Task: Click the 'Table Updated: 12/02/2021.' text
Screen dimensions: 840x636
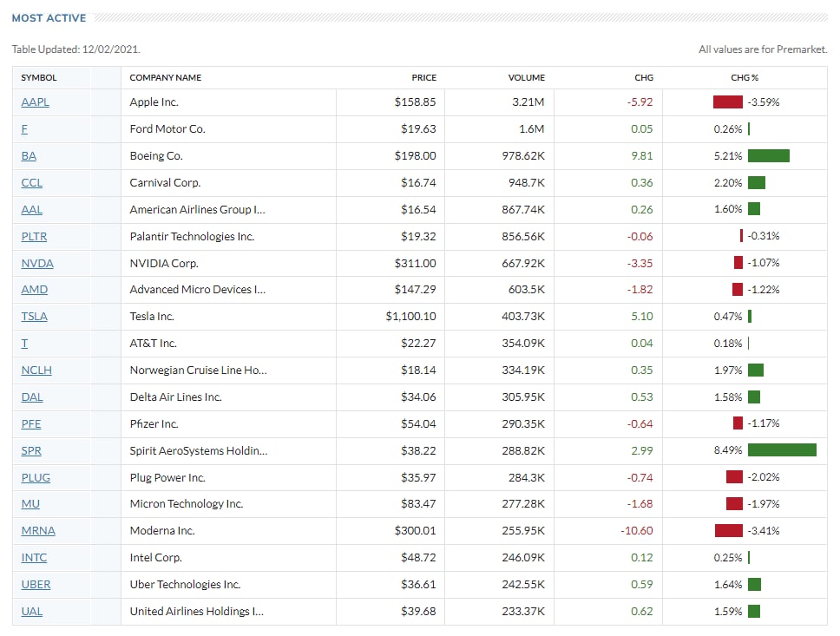Action: (76, 49)
